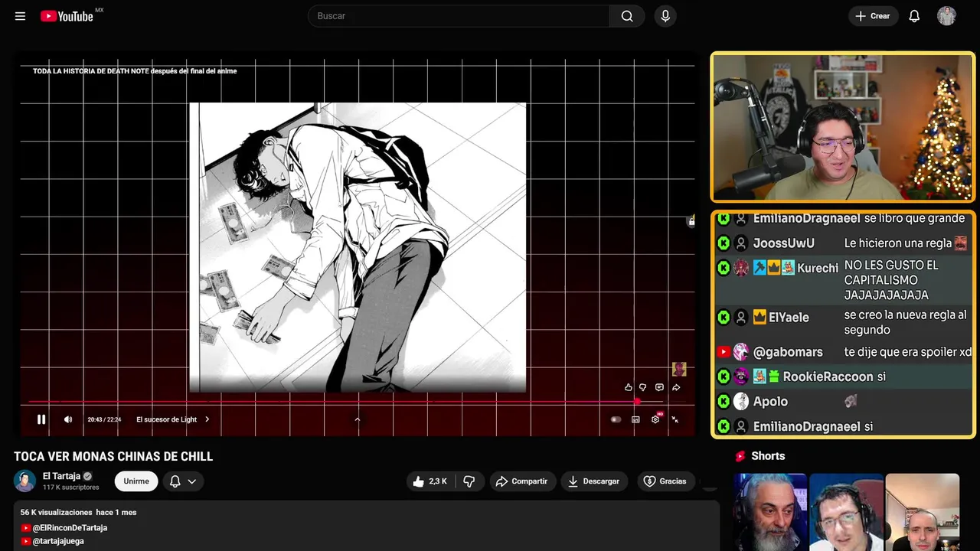Click the thumbs-up icon inside the player

click(629, 388)
